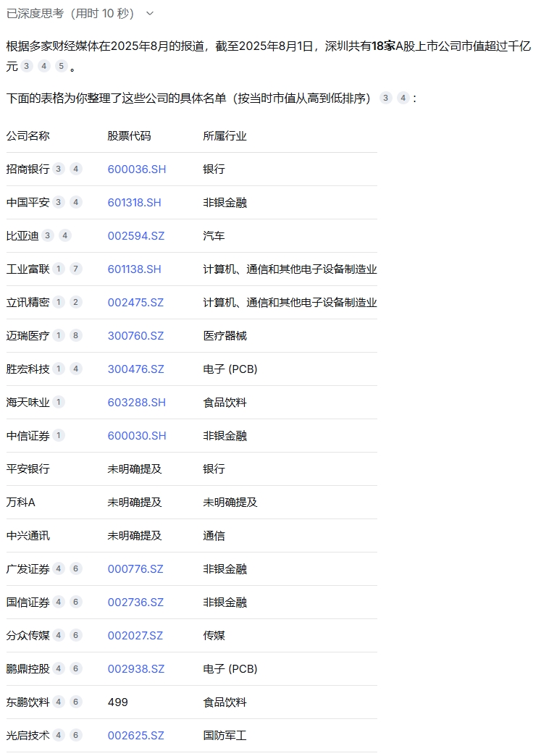Open citation 1 next to 中信证券
The height and width of the screenshot is (756, 541).
59,435
